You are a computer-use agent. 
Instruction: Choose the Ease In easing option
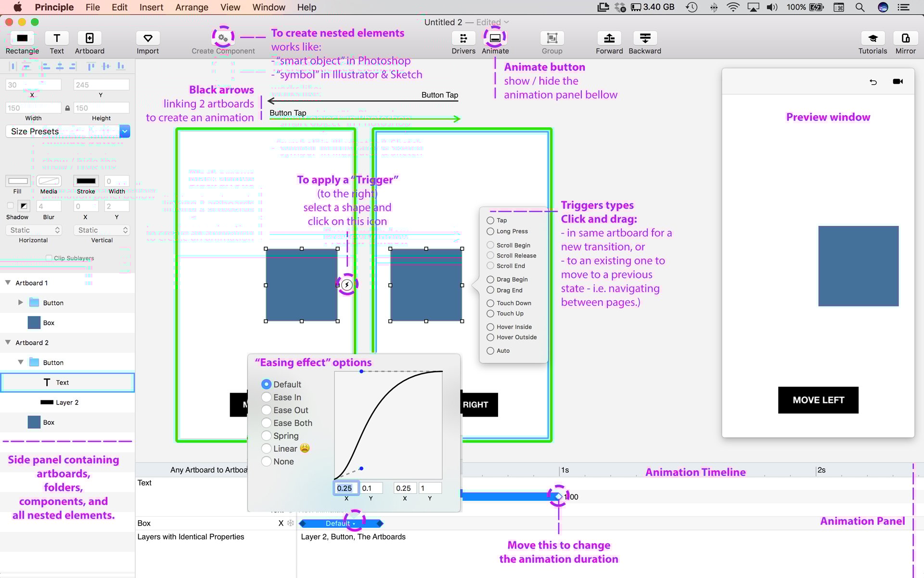(x=267, y=397)
